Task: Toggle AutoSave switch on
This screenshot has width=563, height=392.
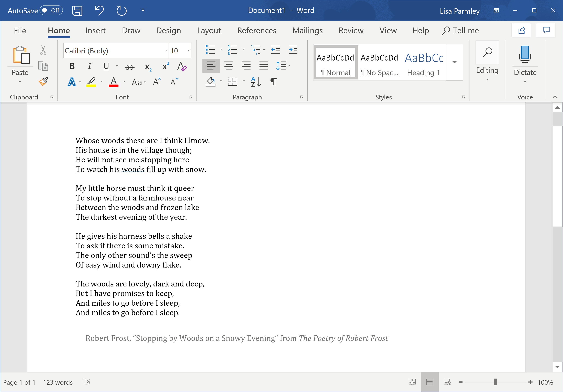Action: point(51,10)
